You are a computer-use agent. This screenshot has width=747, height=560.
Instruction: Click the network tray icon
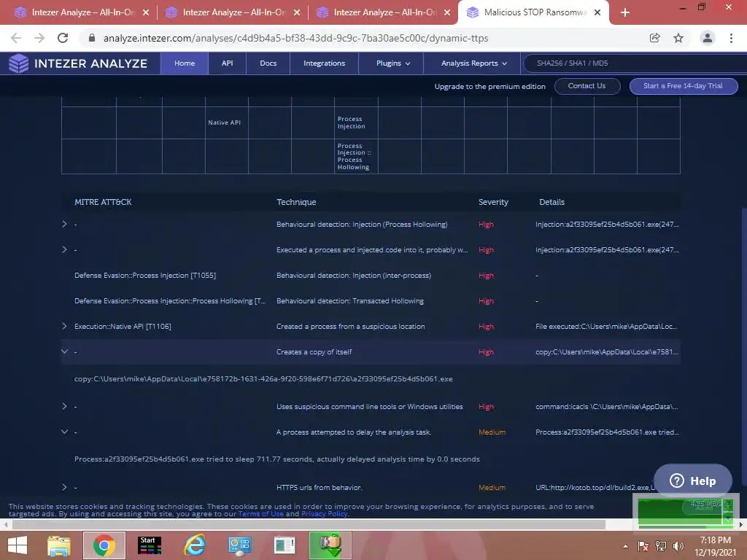pos(661,545)
